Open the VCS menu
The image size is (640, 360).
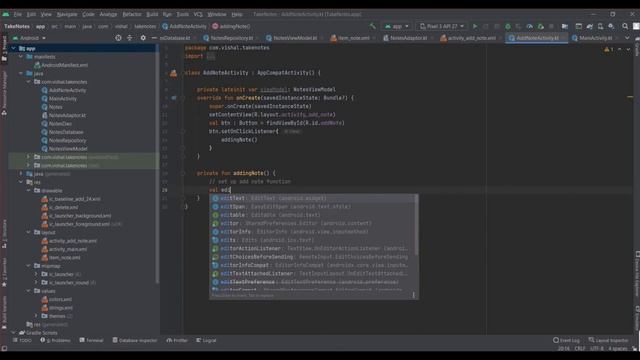pos(198,14)
